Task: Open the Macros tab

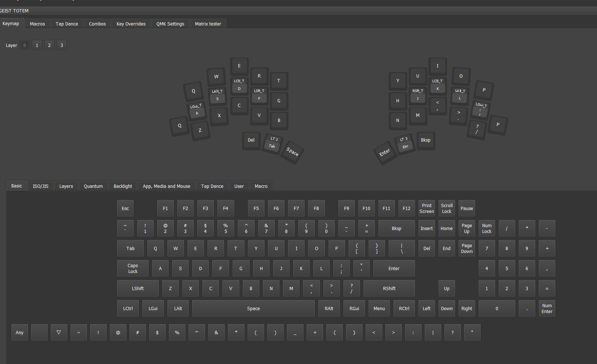Action: point(38,24)
